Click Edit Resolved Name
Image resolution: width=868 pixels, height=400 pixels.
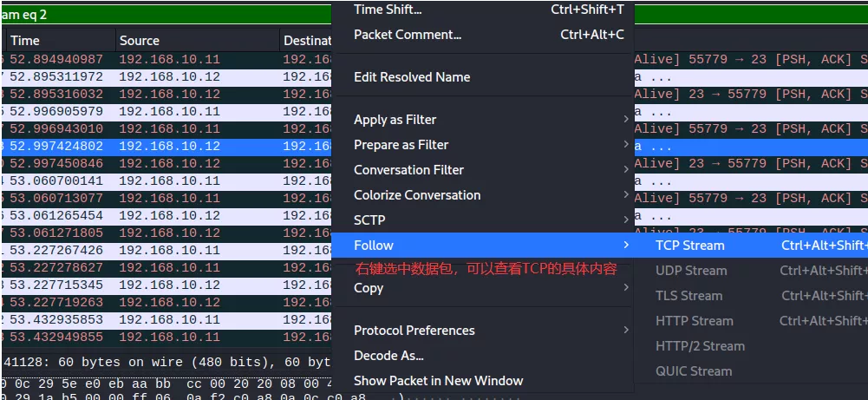coord(412,77)
